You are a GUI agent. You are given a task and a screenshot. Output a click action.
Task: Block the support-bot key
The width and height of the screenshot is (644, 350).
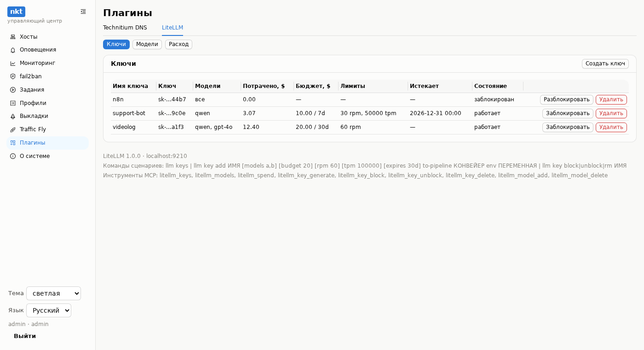(x=568, y=113)
